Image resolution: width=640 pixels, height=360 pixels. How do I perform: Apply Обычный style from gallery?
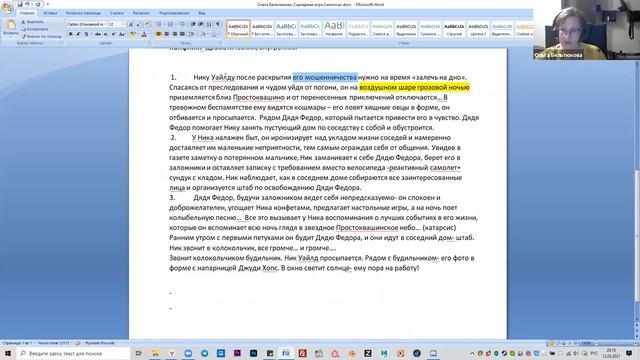click(x=238, y=29)
